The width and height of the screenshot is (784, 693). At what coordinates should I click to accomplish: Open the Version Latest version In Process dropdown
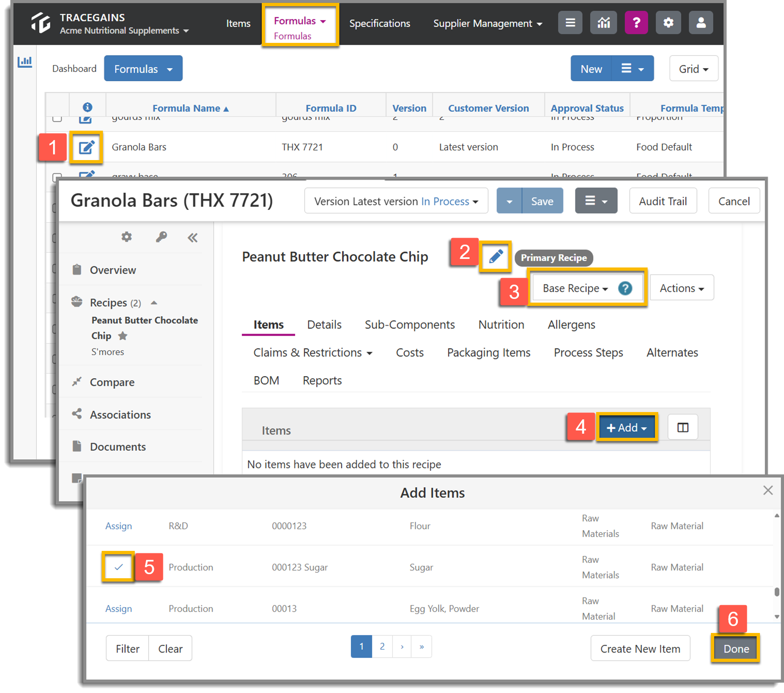pos(396,201)
